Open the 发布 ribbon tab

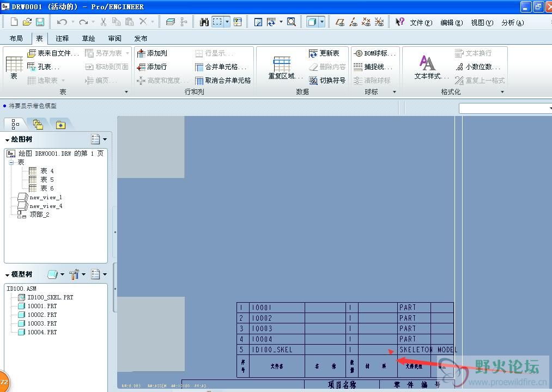[x=141, y=38]
